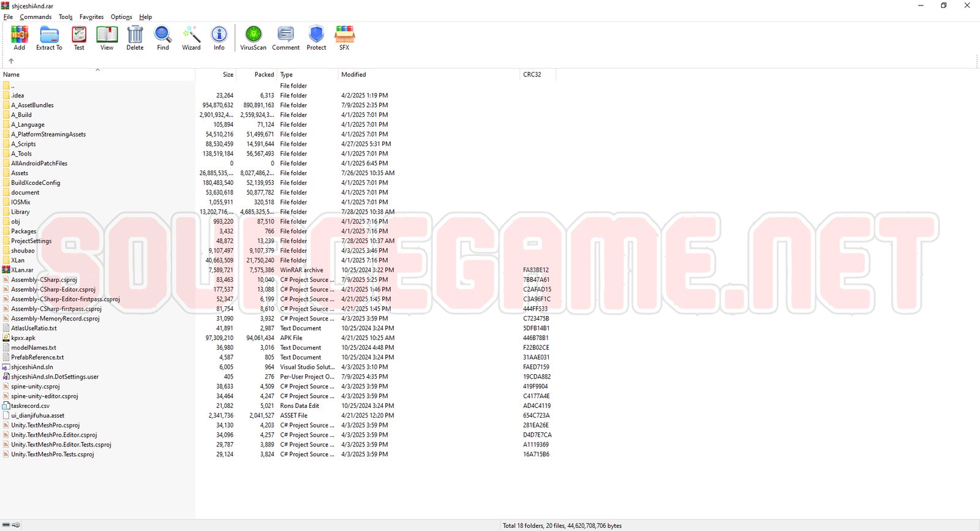Select the kpxx.apk file
The image size is (980, 531).
coord(23,338)
